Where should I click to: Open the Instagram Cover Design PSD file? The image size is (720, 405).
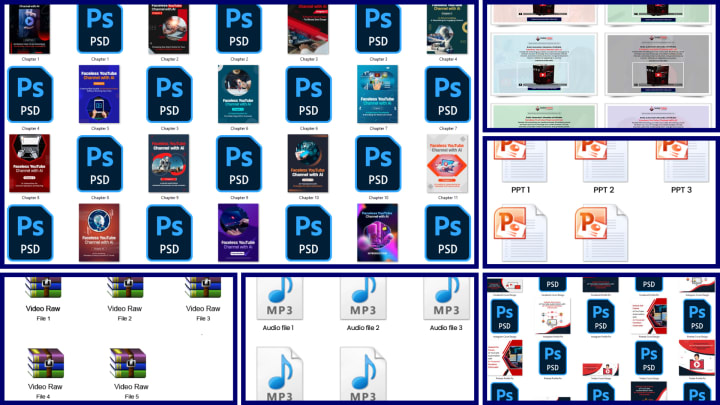pos(505,316)
